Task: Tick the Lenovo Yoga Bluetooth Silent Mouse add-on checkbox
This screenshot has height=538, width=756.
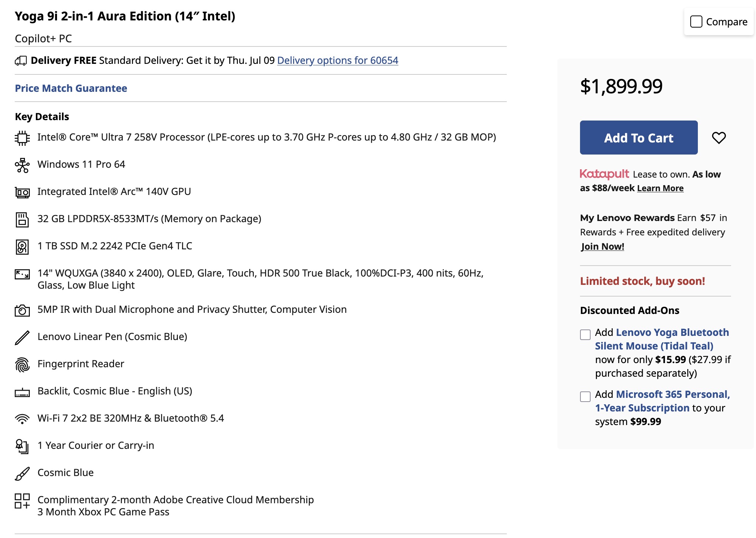Action: [585, 334]
